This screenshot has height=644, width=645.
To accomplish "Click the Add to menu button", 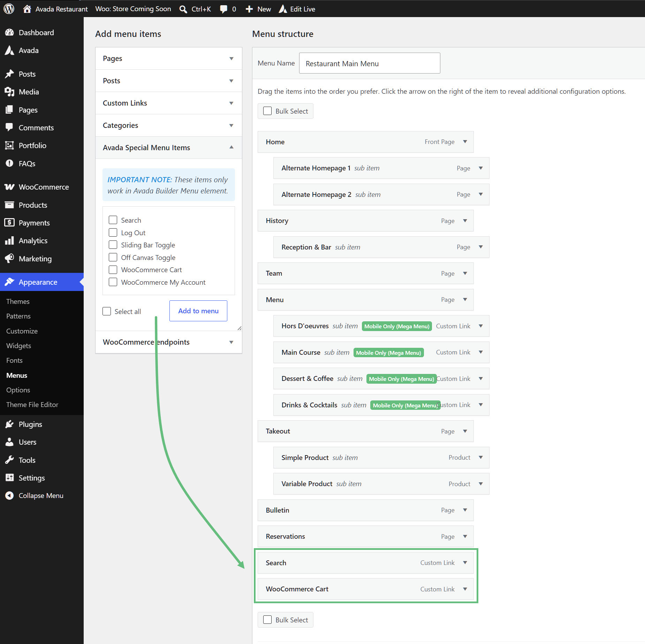I will point(198,311).
